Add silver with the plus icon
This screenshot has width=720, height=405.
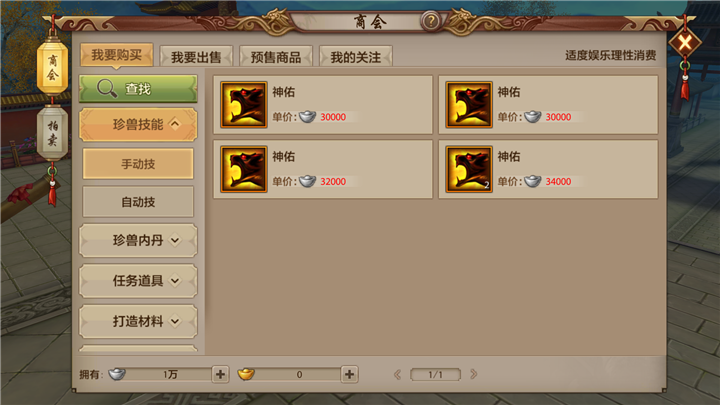coord(220,374)
